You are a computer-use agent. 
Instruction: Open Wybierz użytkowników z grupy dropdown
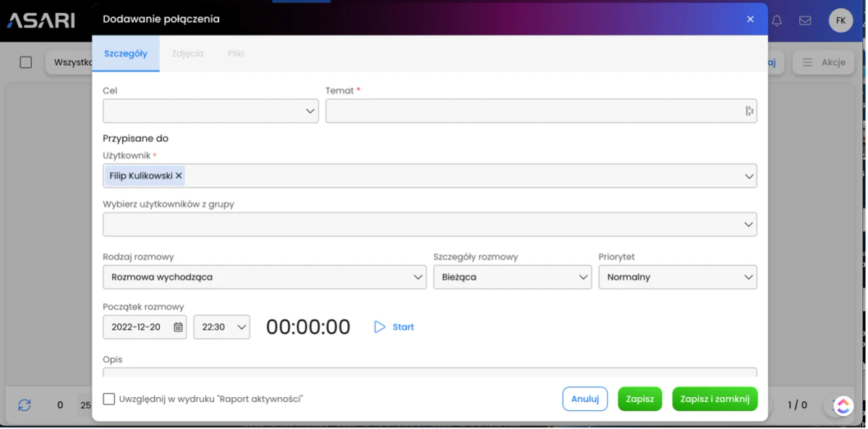pos(430,224)
